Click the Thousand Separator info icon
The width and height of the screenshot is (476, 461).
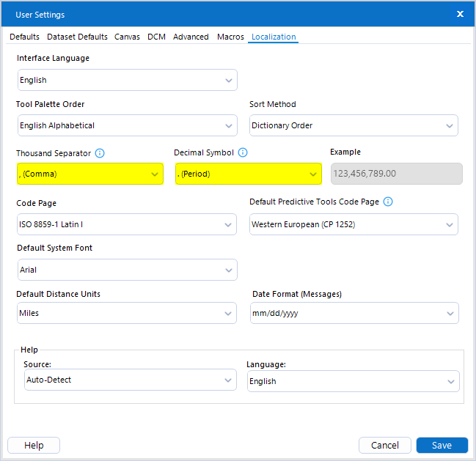point(100,153)
